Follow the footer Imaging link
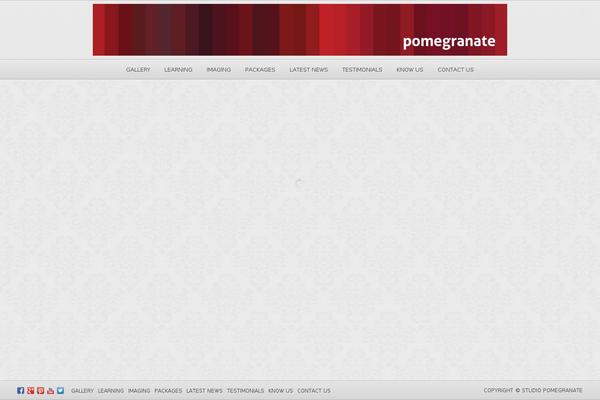 tap(139, 391)
